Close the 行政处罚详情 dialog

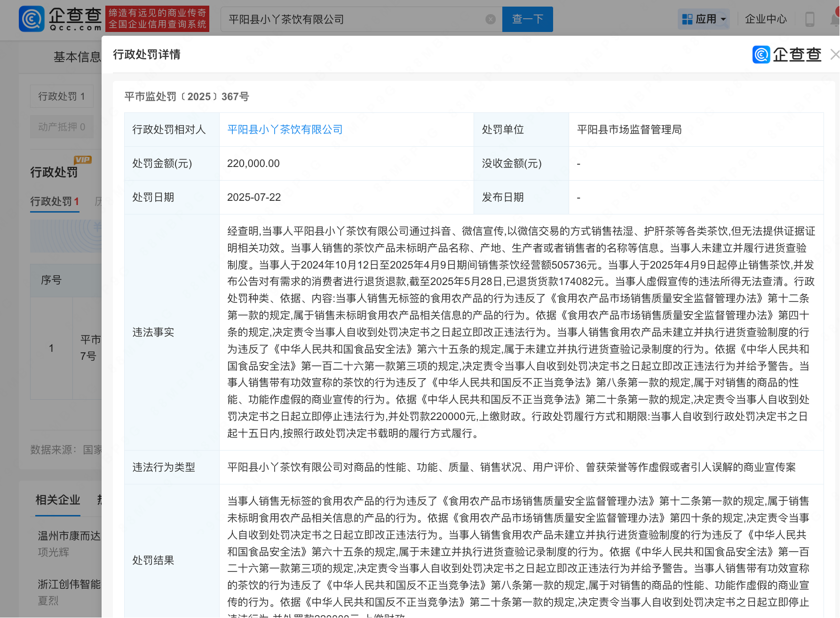[x=835, y=55]
